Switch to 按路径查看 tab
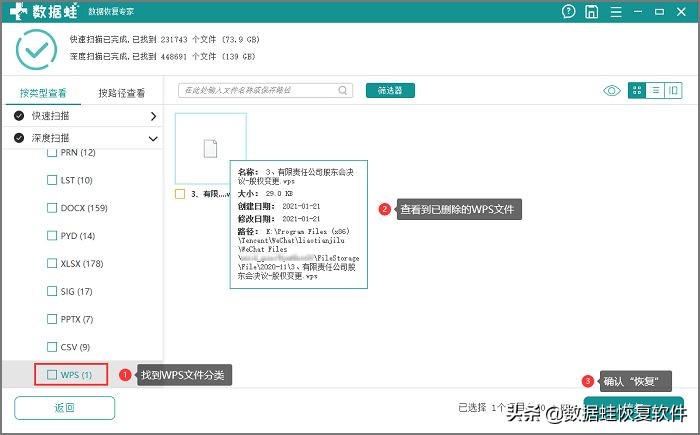Screen dimensions: 700x435 point(121,93)
